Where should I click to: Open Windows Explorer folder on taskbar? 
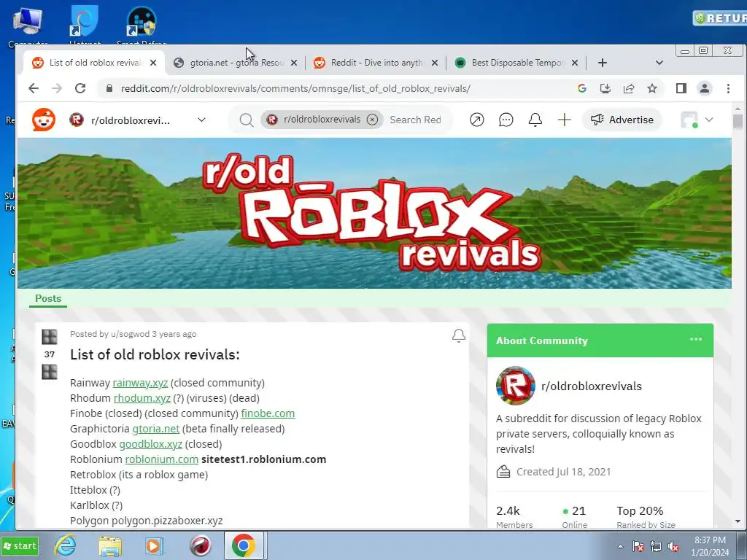pyautogui.click(x=110, y=545)
